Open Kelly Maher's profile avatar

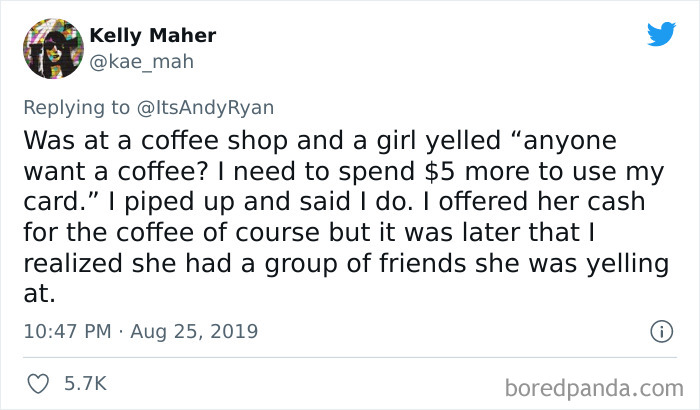click(52, 48)
